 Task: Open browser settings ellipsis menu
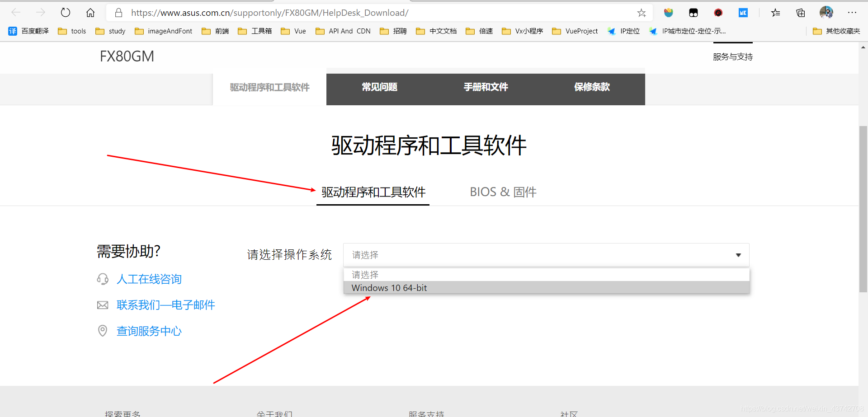tap(852, 13)
